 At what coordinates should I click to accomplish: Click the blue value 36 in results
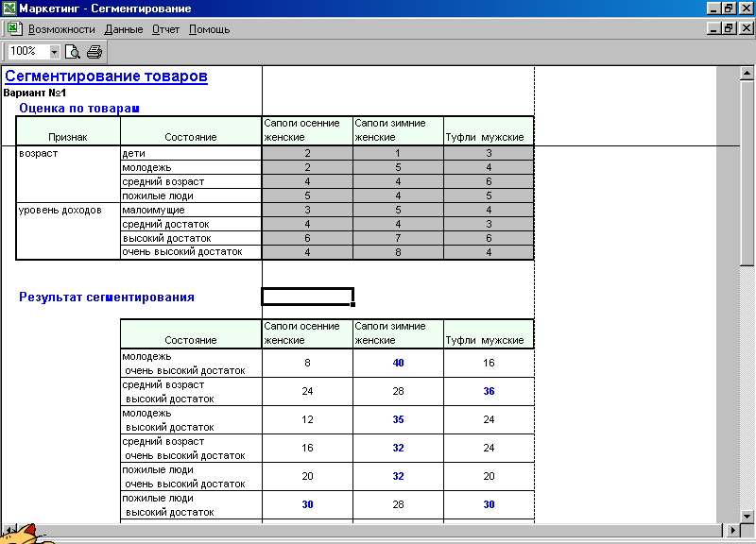tap(489, 391)
